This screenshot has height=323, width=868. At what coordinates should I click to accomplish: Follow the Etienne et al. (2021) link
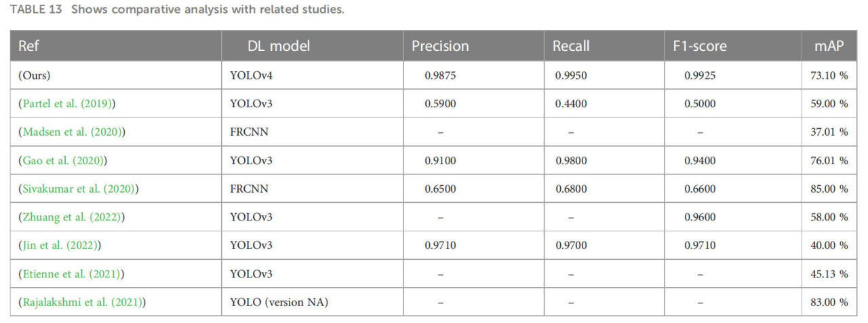coord(70,274)
